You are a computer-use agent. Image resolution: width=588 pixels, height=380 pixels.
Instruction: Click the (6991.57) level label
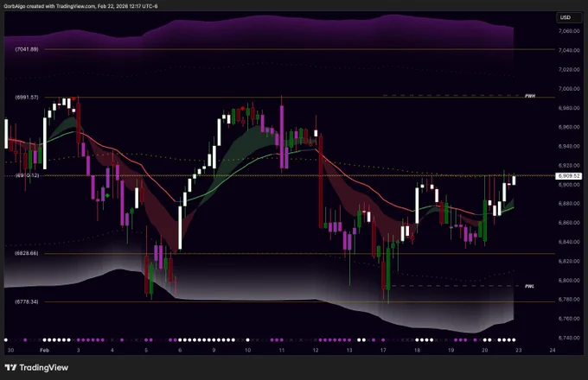27,97
